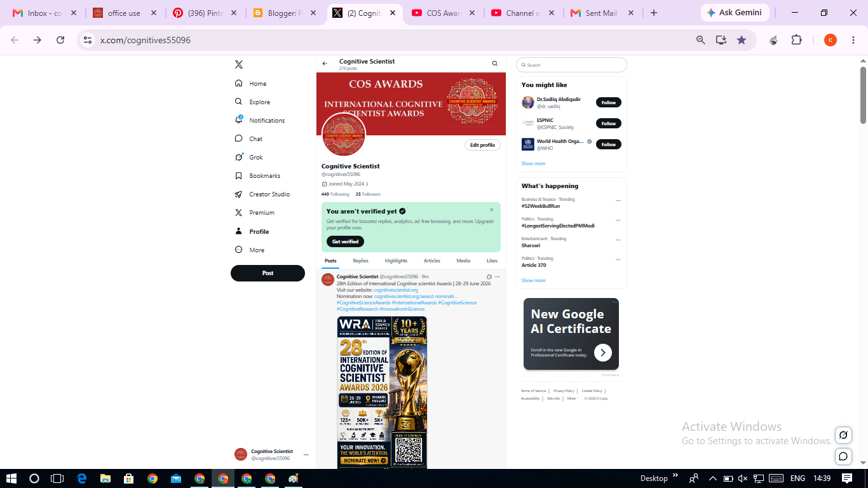Image resolution: width=868 pixels, height=488 pixels.
Task: Click the Get verified button
Action: pos(345,241)
